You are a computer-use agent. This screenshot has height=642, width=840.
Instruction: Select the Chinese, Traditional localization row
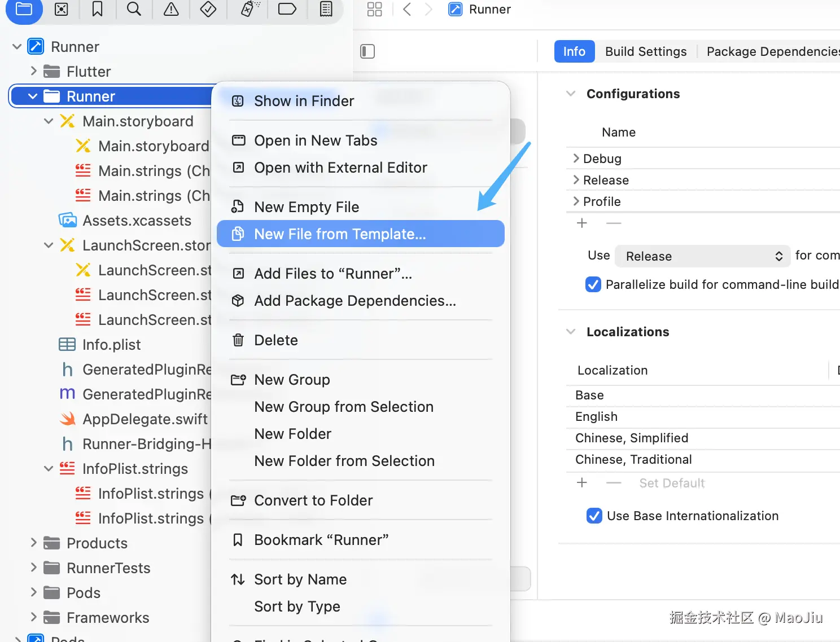point(703,459)
